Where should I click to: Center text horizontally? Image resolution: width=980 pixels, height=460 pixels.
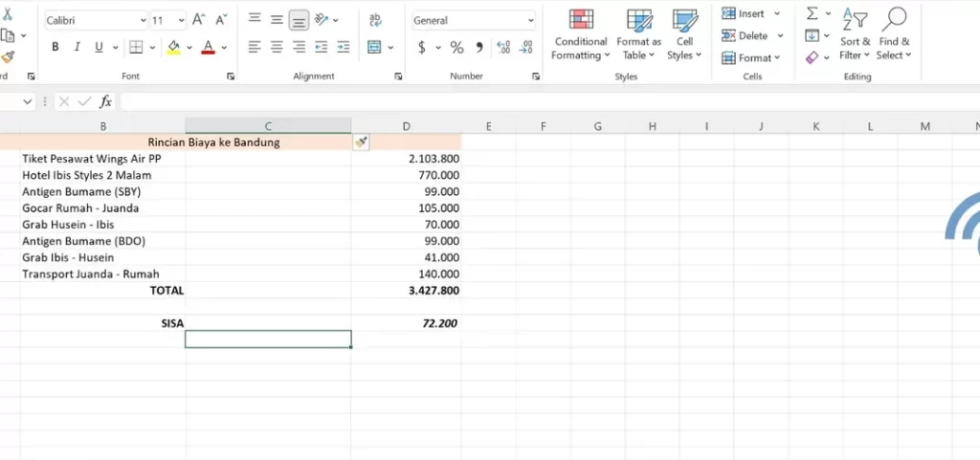coord(277,47)
